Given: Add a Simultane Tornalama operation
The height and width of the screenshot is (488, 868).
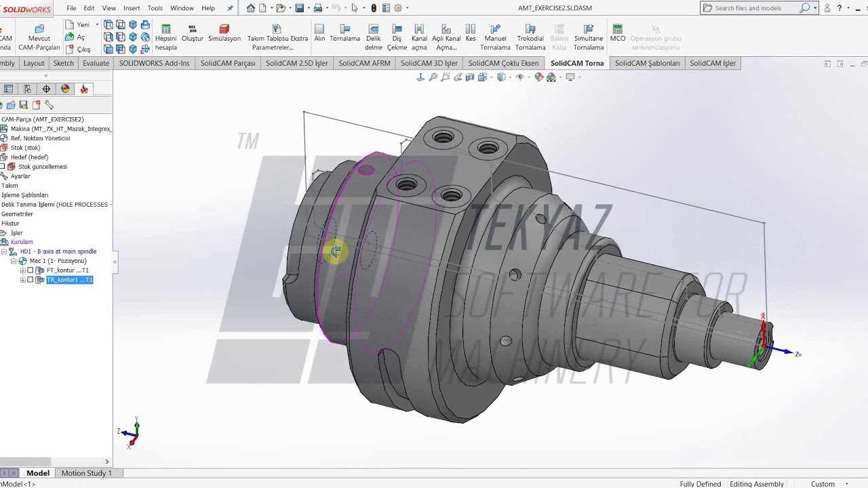Looking at the screenshot, I should click(589, 38).
